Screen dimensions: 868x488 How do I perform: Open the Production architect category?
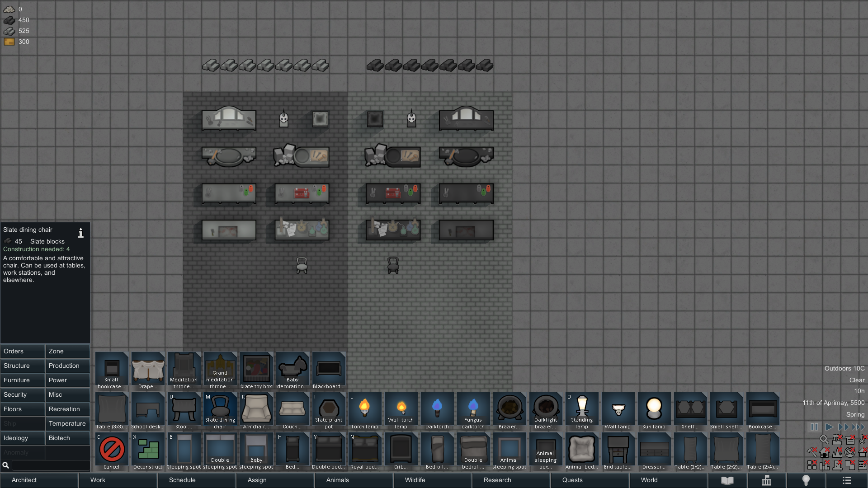[x=68, y=366]
